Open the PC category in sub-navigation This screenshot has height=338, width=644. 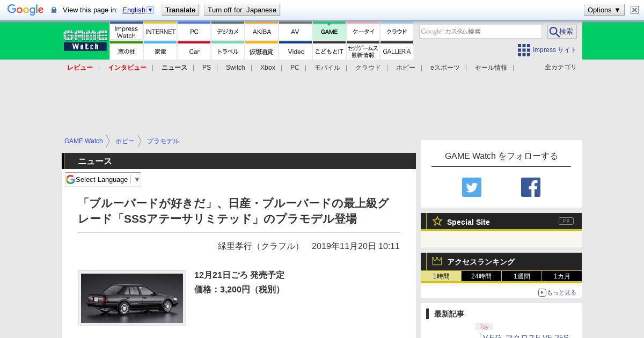[x=295, y=68]
